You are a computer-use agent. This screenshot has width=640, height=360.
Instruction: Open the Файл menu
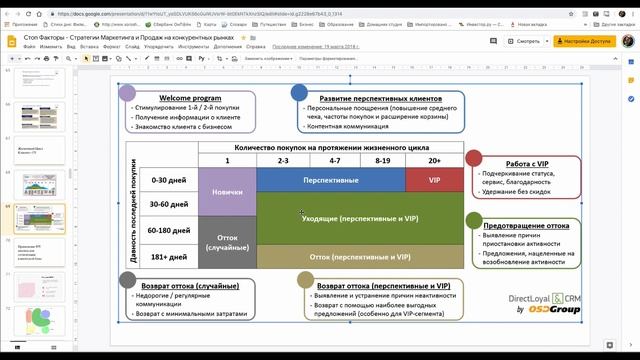(29, 47)
